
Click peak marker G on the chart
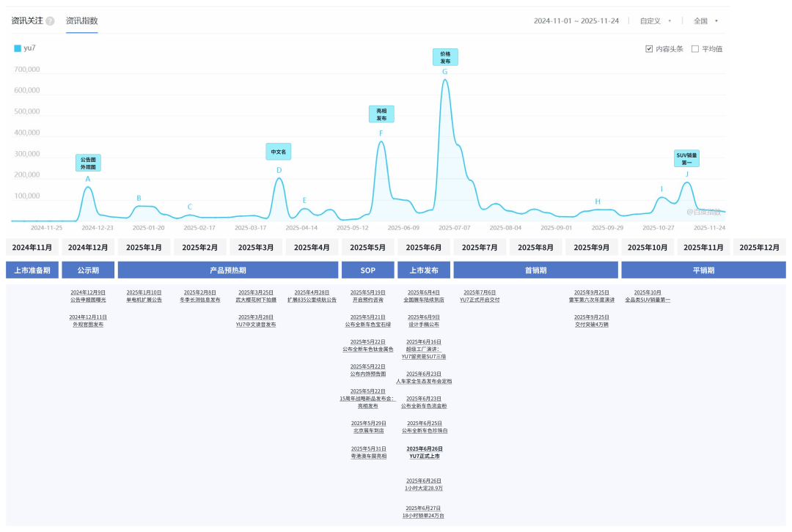coord(444,72)
